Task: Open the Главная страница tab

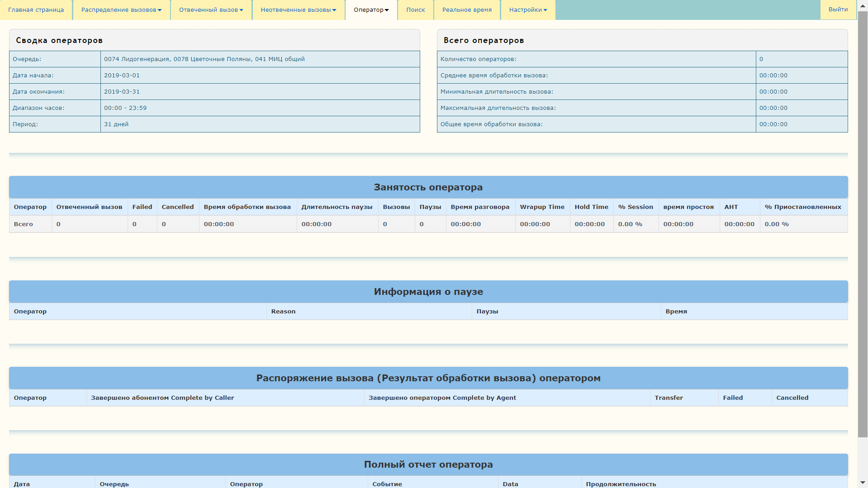Action: pos(36,9)
